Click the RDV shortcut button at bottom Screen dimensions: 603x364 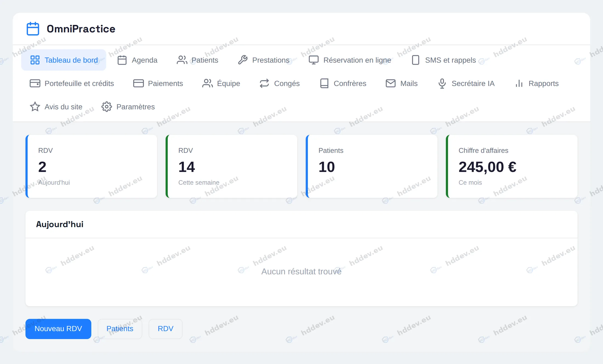[166, 329]
